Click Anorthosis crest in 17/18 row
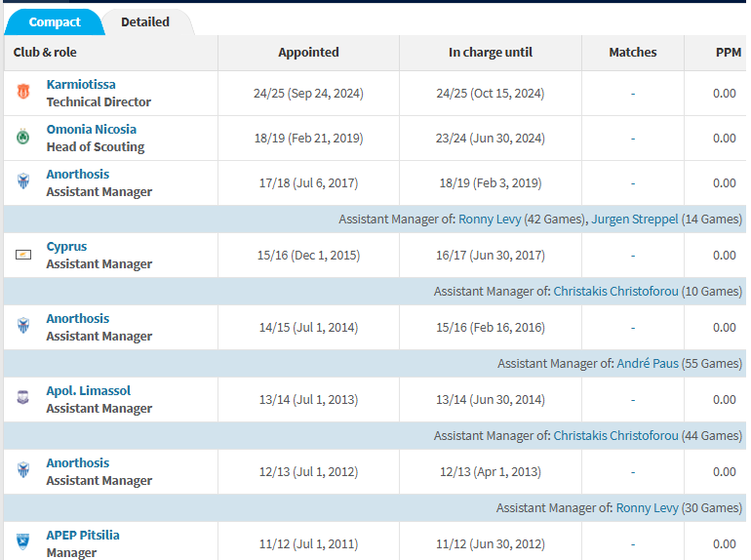Viewport: 751px width, 560px height. pos(23,181)
